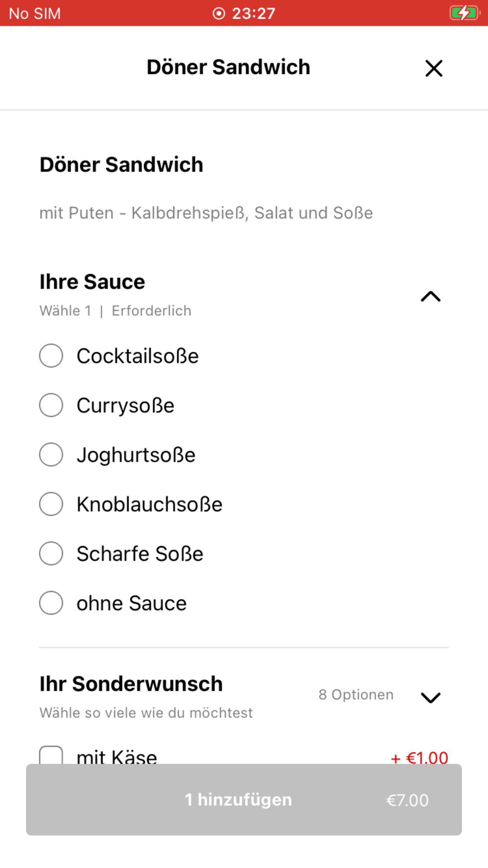Click the 8 Optionen label
The image size is (488, 868).
point(356,695)
